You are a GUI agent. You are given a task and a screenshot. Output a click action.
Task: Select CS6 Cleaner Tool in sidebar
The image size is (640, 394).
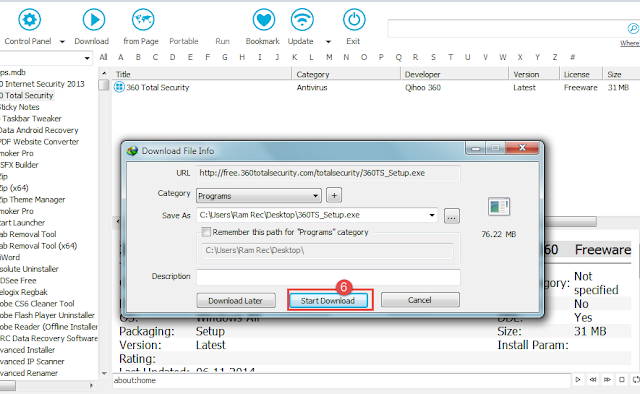coord(37,304)
